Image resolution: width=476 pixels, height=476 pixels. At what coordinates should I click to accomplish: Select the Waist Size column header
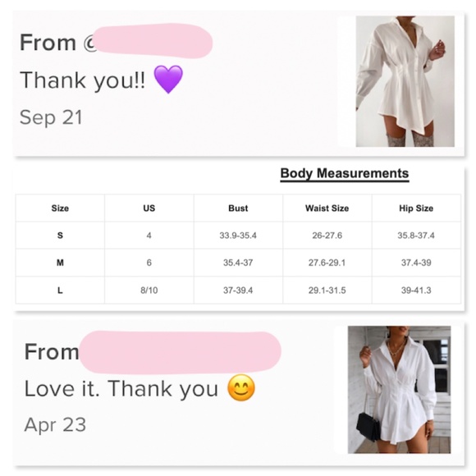pyautogui.click(x=327, y=208)
